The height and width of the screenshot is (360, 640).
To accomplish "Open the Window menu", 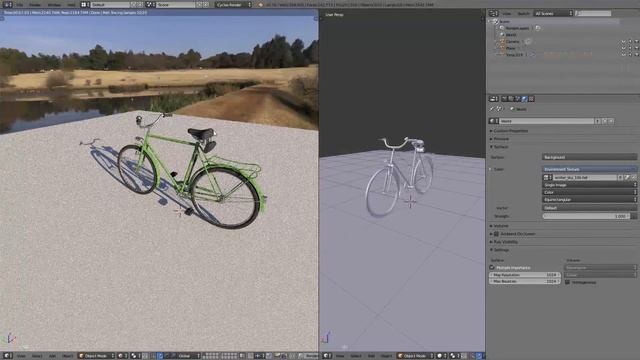I will coord(54,4).
